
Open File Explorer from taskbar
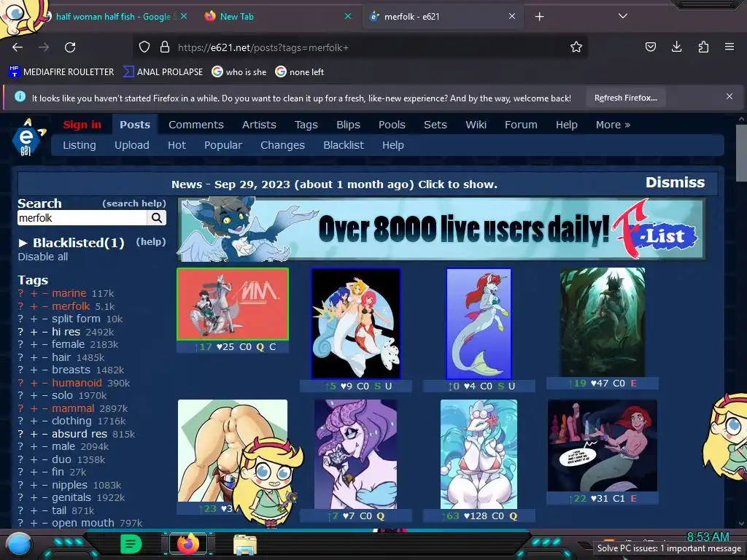(x=245, y=545)
